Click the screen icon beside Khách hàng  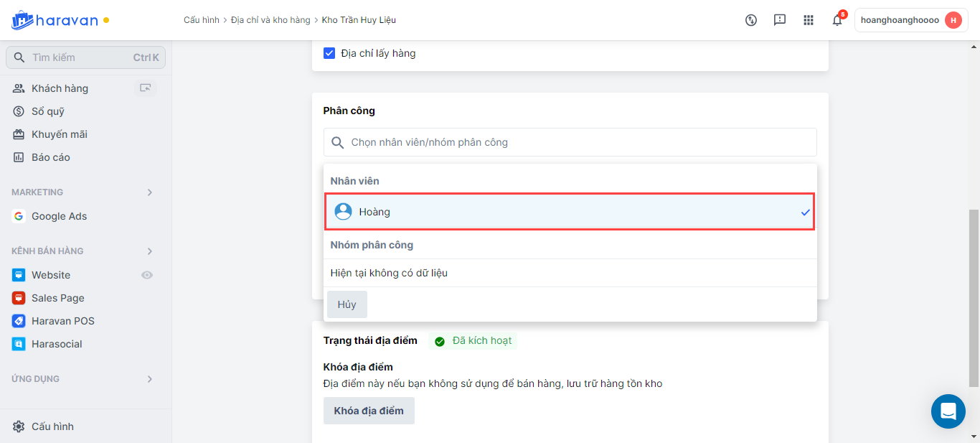146,88
